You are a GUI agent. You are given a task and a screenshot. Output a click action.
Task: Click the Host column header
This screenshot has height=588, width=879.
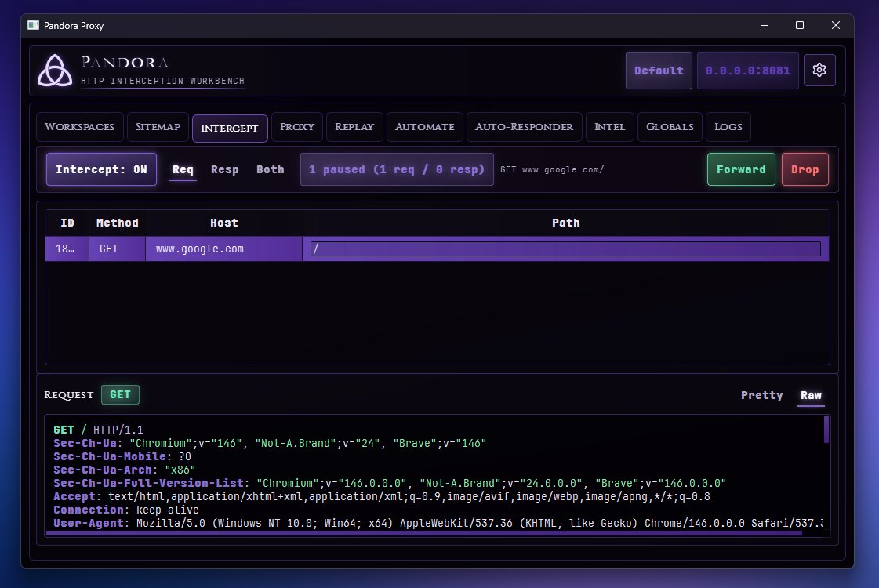[224, 223]
